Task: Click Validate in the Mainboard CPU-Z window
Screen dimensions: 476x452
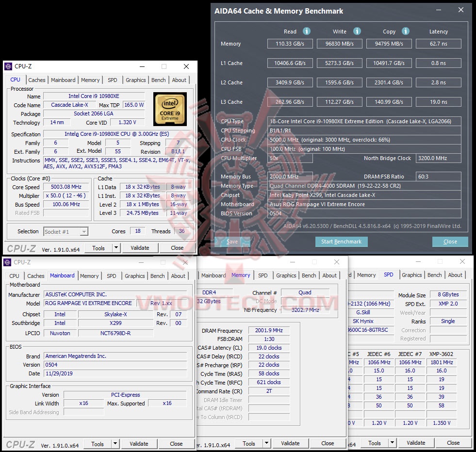Action: click(x=139, y=444)
